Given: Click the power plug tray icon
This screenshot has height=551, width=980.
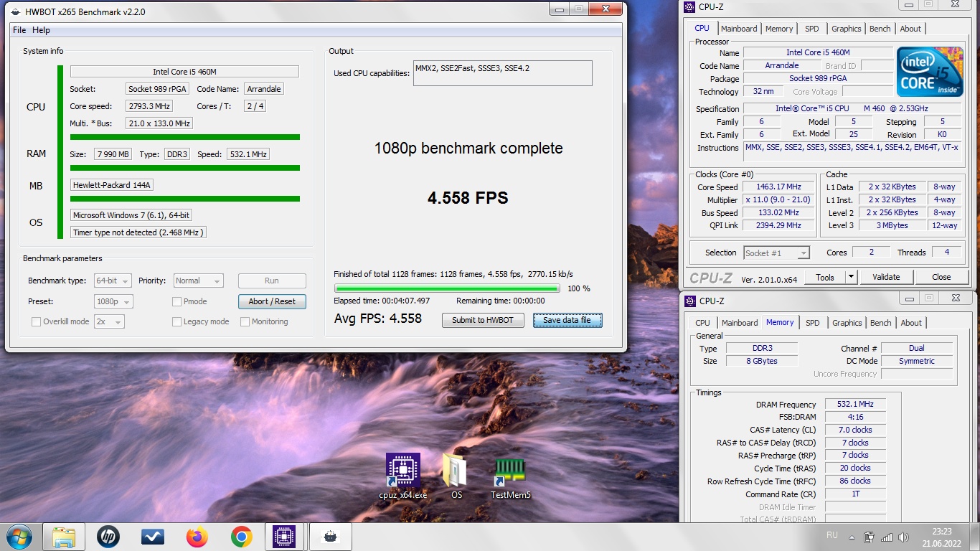Looking at the screenshot, I should tap(870, 537).
